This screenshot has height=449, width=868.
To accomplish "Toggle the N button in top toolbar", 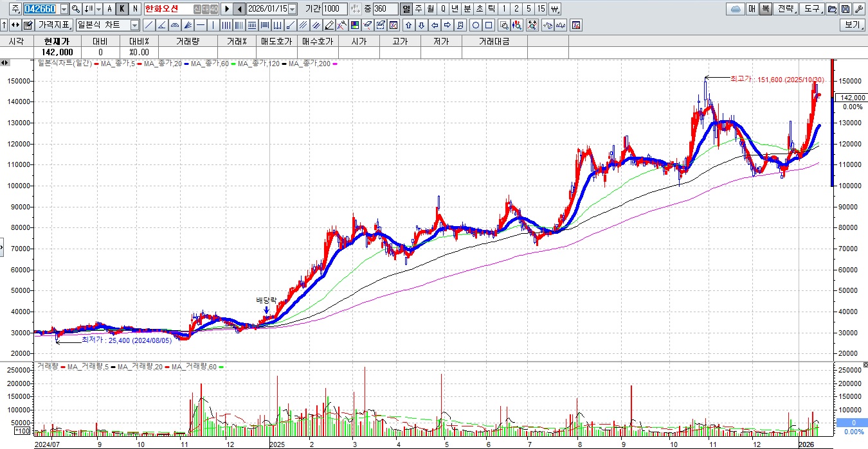I will tap(135, 9).
